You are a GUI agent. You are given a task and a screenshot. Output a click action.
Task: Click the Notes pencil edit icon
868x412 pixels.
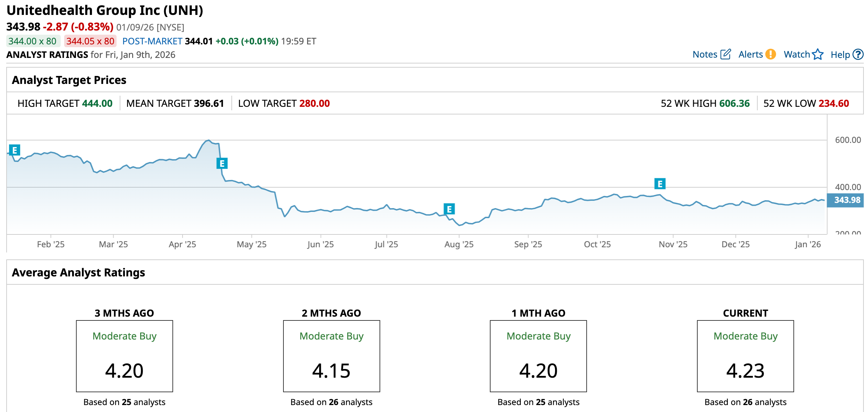pos(725,54)
